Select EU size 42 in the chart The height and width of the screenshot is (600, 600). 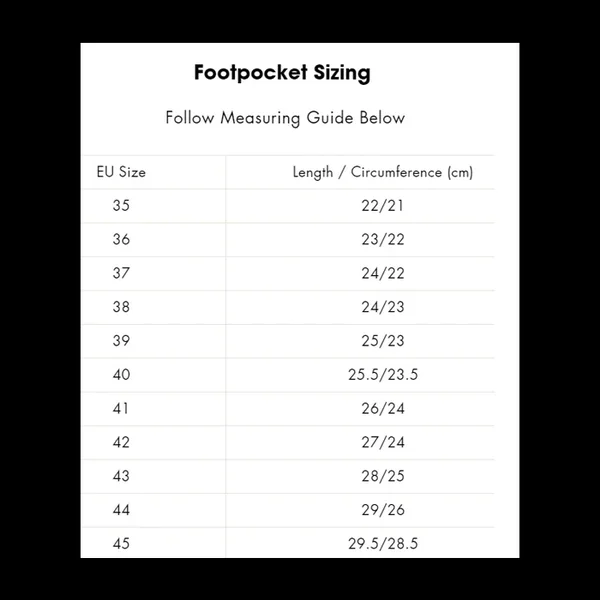pos(121,444)
